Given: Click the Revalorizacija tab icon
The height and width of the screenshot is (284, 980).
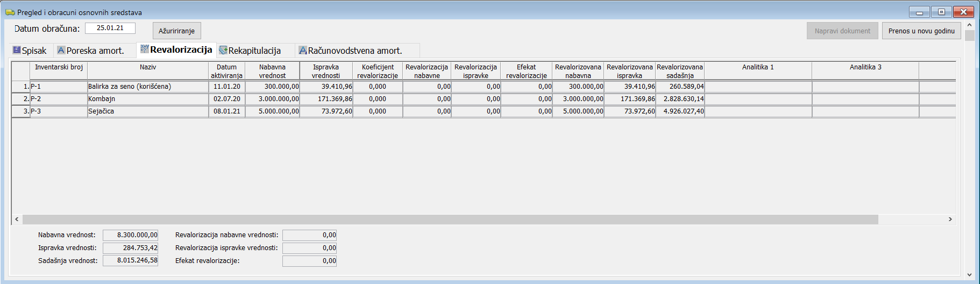Looking at the screenshot, I should (x=145, y=49).
